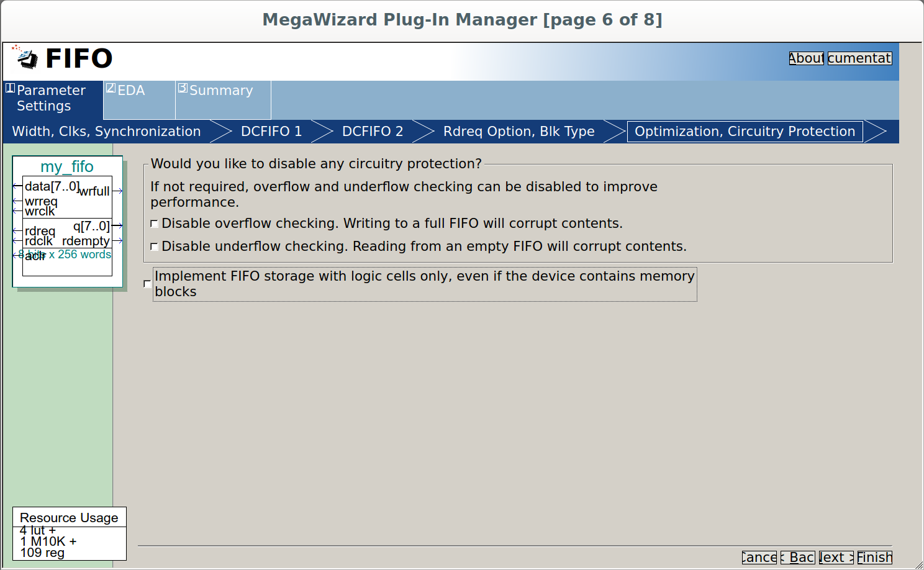Select Width, Clks, Synchronization step
Image resolution: width=924 pixels, height=570 pixels.
tap(107, 132)
